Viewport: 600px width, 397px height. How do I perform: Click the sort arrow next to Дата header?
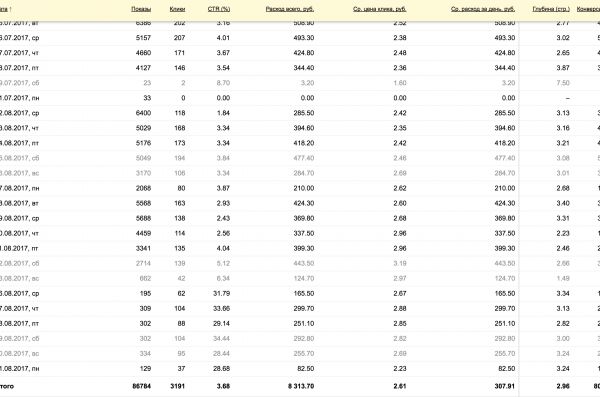10,9
